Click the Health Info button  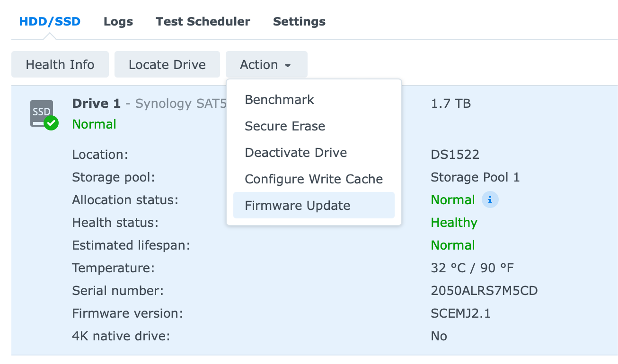60,64
